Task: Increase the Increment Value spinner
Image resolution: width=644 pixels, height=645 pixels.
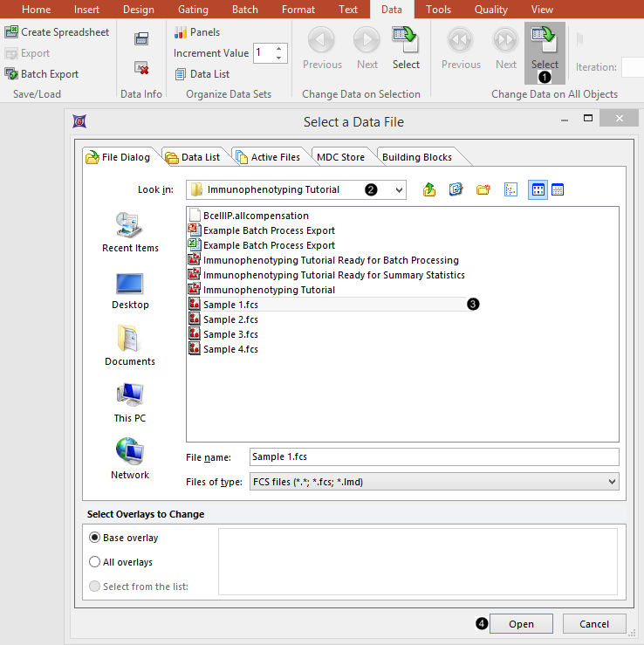Action: tap(279, 49)
